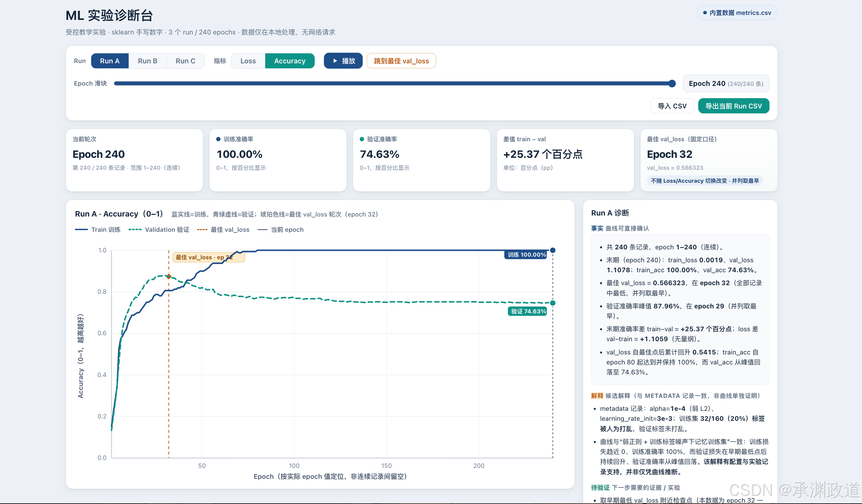Switch to Run C
The height and width of the screenshot is (504, 862).
(185, 61)
